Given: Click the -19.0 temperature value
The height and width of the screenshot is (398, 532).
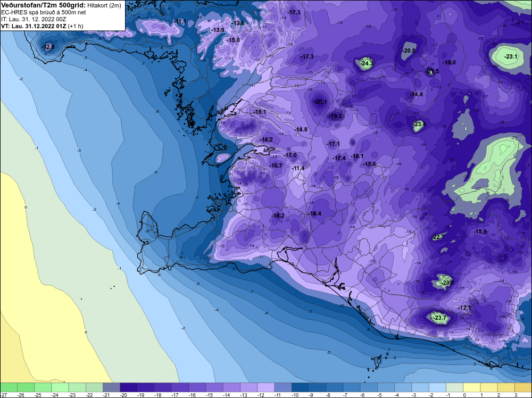Looking at the screenshot, I should pos(449,62).
